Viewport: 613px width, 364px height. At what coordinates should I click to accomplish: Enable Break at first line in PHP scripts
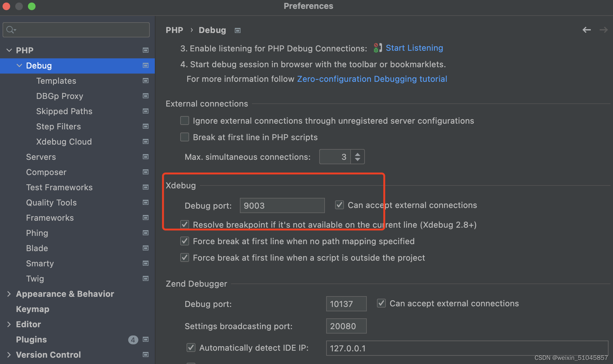pyautogui.click(x=185, y=137)
